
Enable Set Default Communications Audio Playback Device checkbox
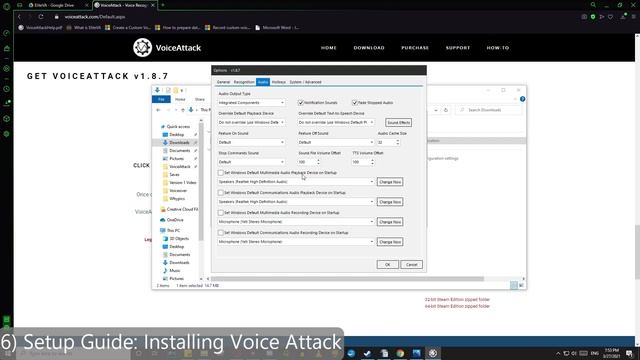click(x=221, y=193)
